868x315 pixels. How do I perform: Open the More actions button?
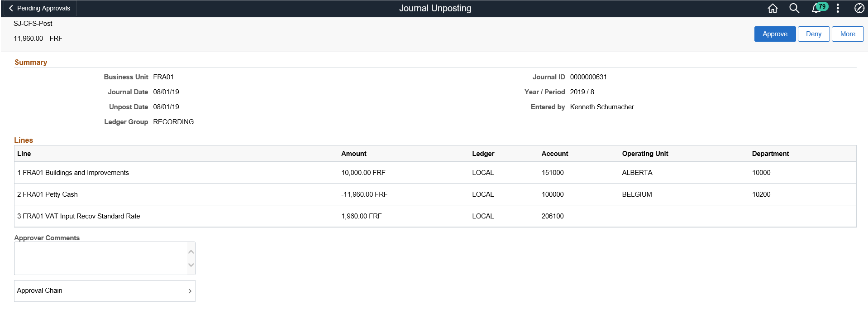point(847,34)
